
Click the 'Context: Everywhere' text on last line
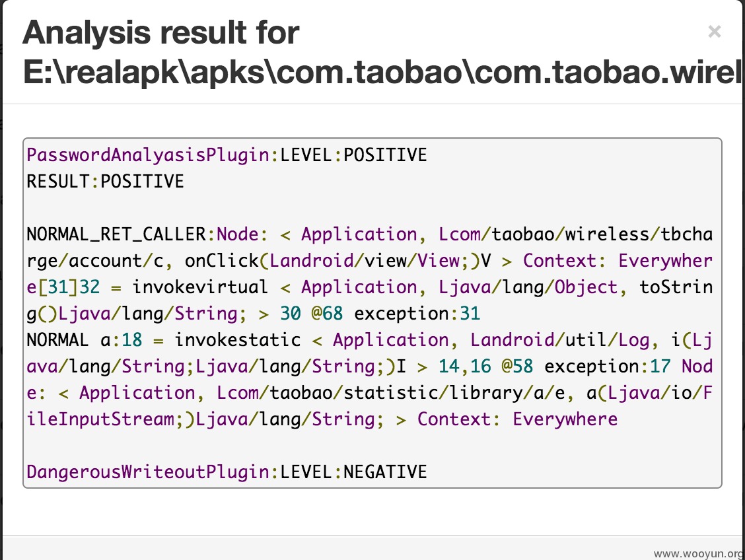click(517, 419)
